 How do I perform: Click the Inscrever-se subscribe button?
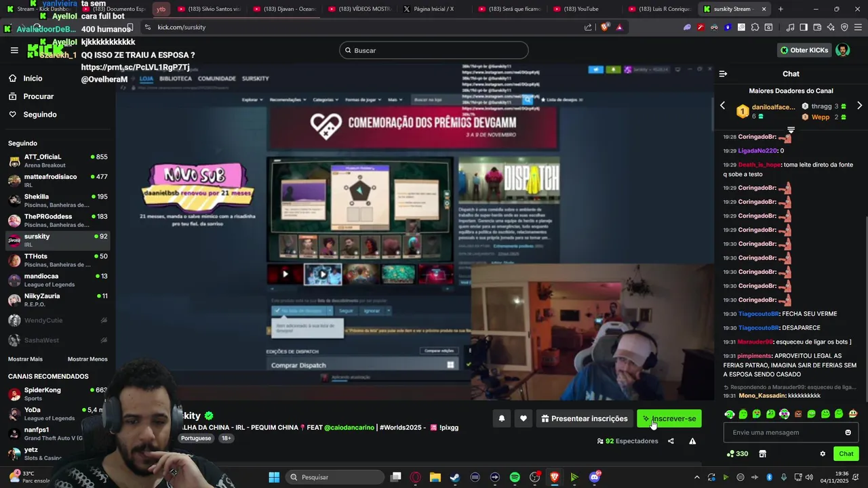coord(669,419)
